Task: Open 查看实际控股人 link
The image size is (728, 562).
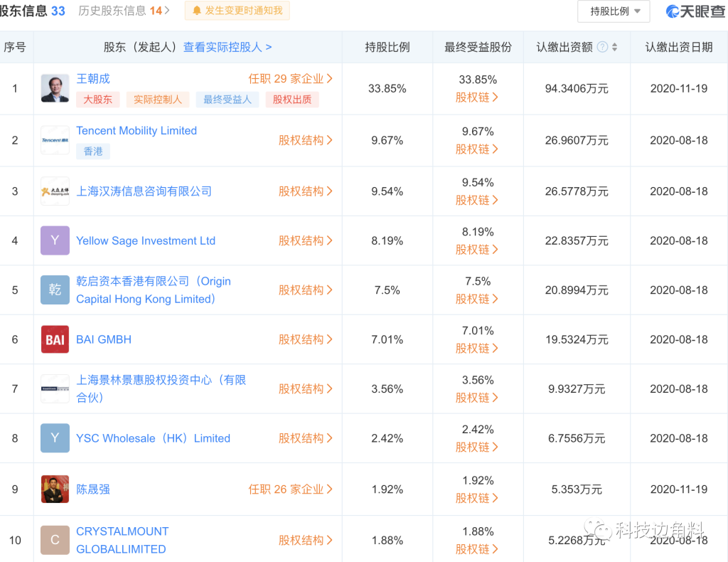Action: [227, 47]
